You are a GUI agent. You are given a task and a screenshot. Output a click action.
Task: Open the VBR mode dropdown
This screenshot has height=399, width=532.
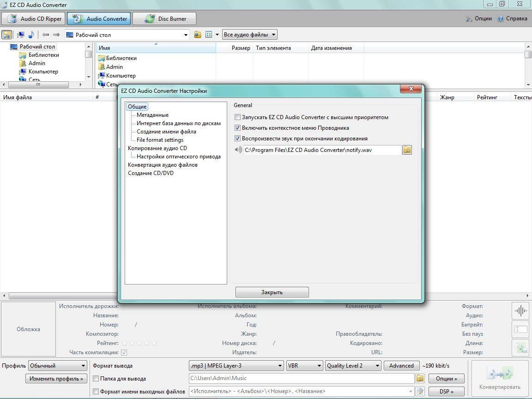304,366
